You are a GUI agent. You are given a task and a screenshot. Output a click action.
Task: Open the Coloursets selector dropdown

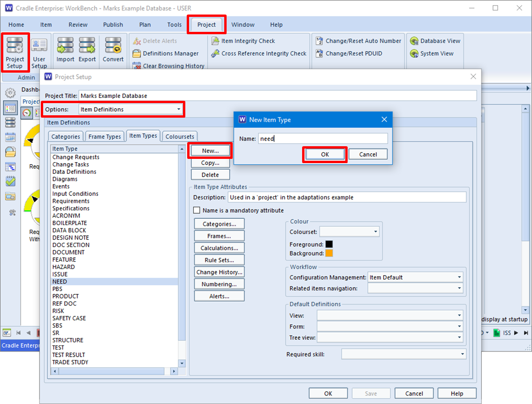pos(374,232)
